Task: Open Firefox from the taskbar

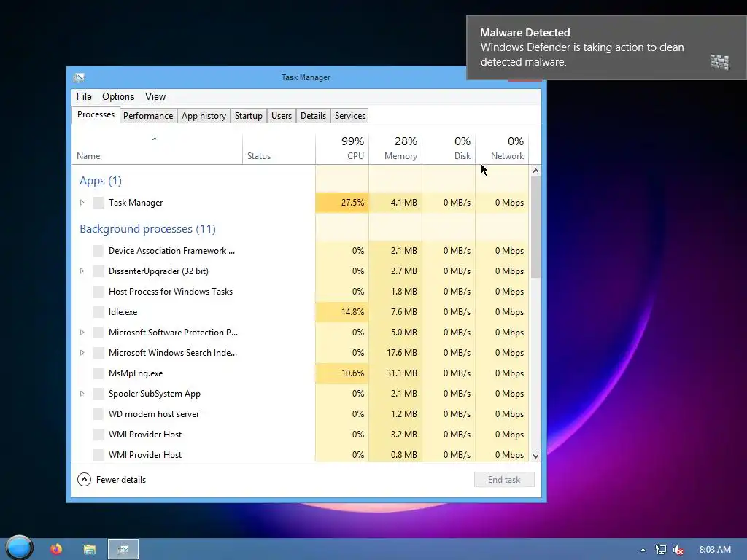Action: tap(56, 549)
